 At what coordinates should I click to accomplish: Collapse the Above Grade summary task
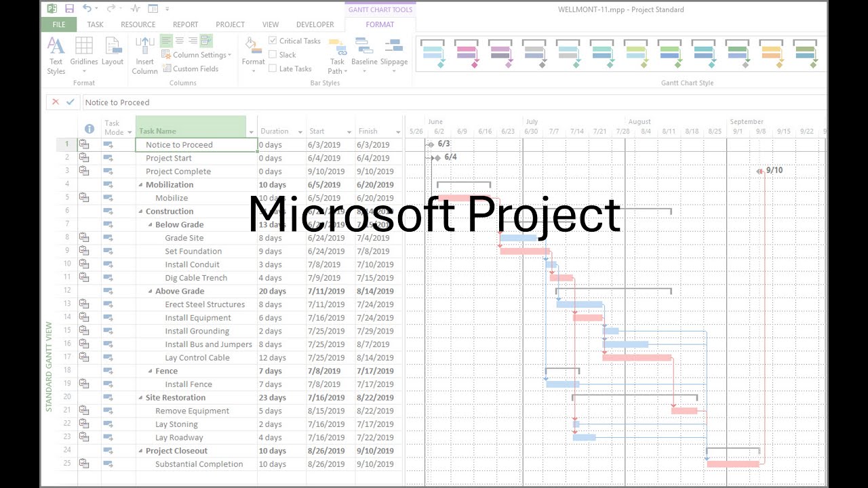[151, 291]
